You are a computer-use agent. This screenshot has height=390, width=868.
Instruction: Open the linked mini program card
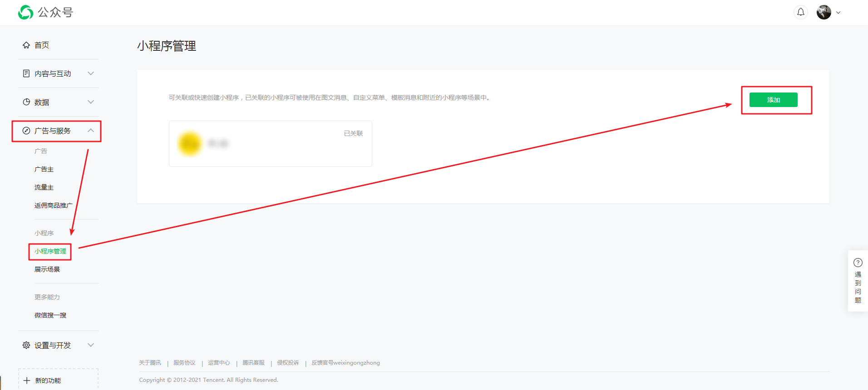[270, 144]
